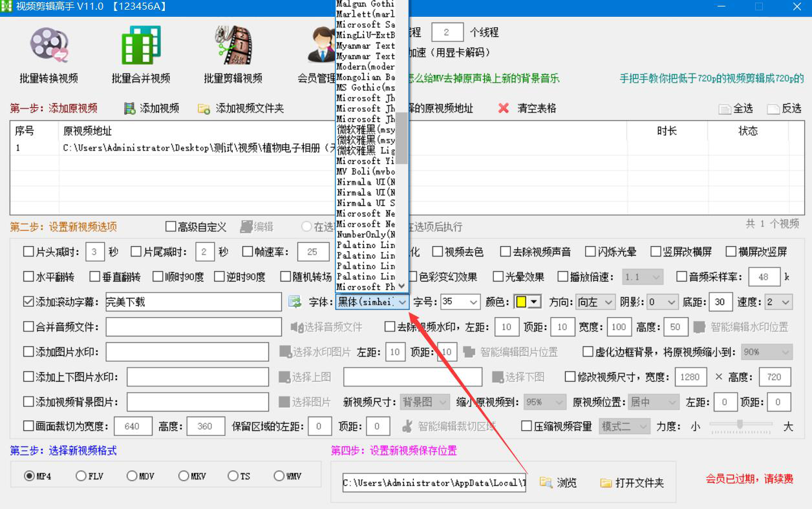Click the yellow 颜色 color swatch

point(520,302)
